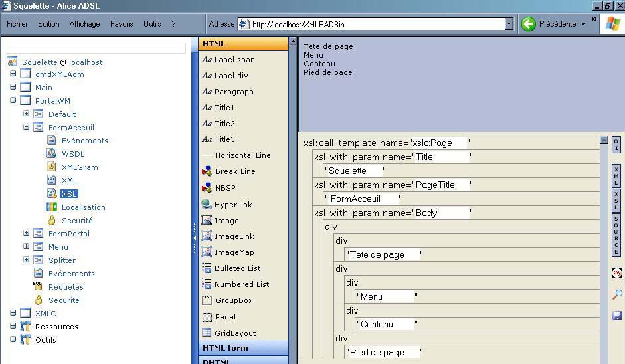Expand the Ressources tree node
625x364 pixels.
[x=13, y=326]
